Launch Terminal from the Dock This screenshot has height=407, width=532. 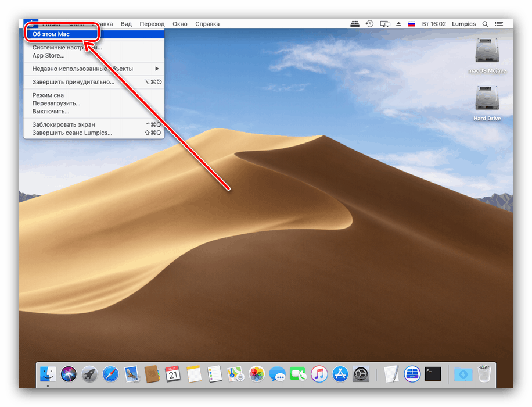[433, 374]
